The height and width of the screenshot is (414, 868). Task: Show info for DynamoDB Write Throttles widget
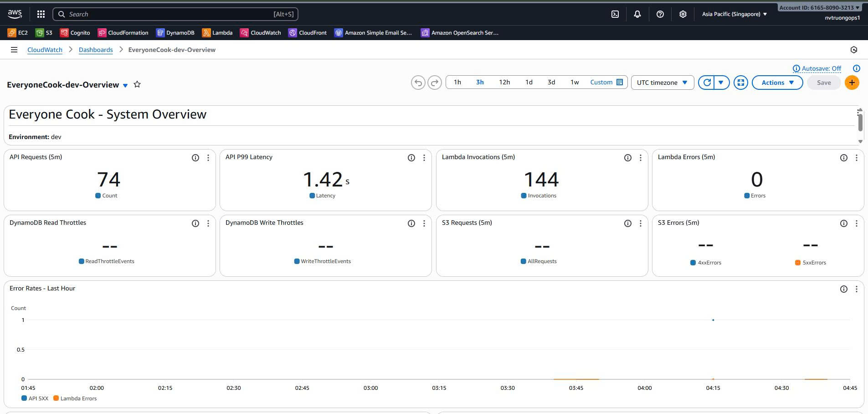[411, 223]
